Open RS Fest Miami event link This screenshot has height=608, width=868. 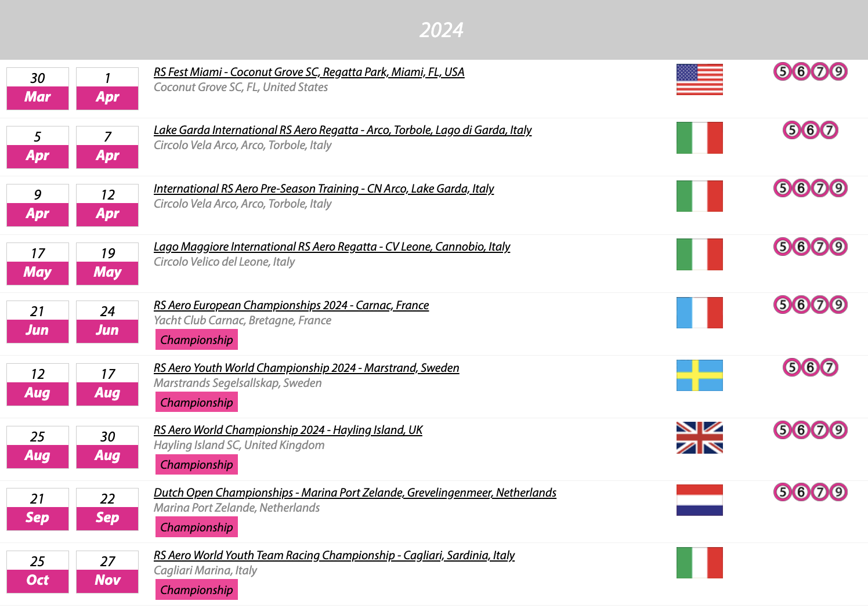pos(309,72)
